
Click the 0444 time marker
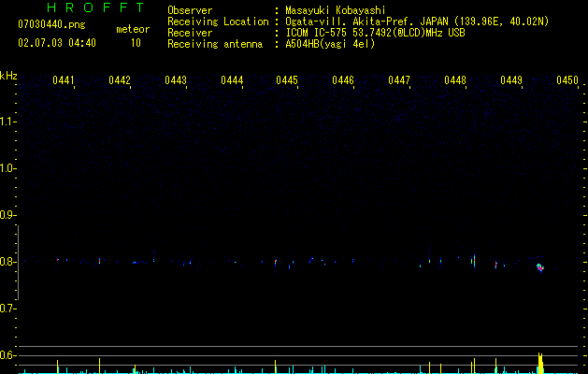click(232, 80)
